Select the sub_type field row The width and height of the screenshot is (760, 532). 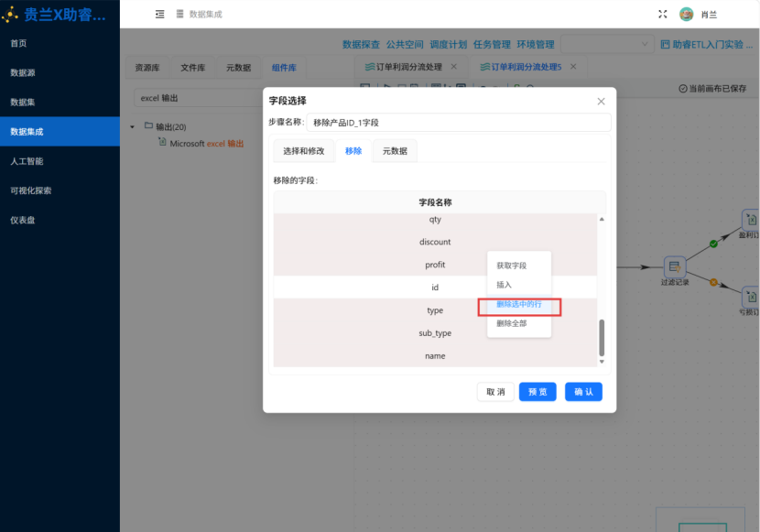click(435, 333)
